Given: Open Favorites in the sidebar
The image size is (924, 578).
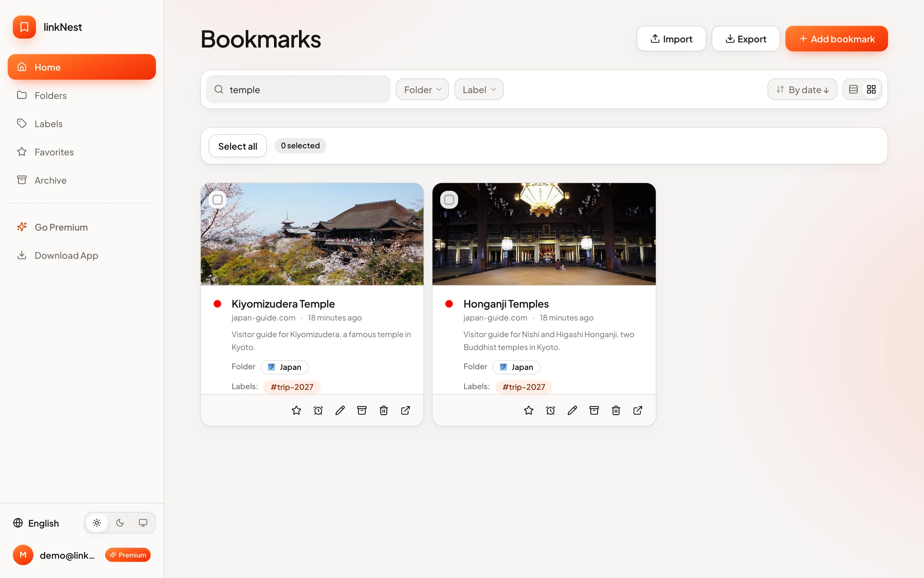Looking at the screenshot, I should 82,152.
